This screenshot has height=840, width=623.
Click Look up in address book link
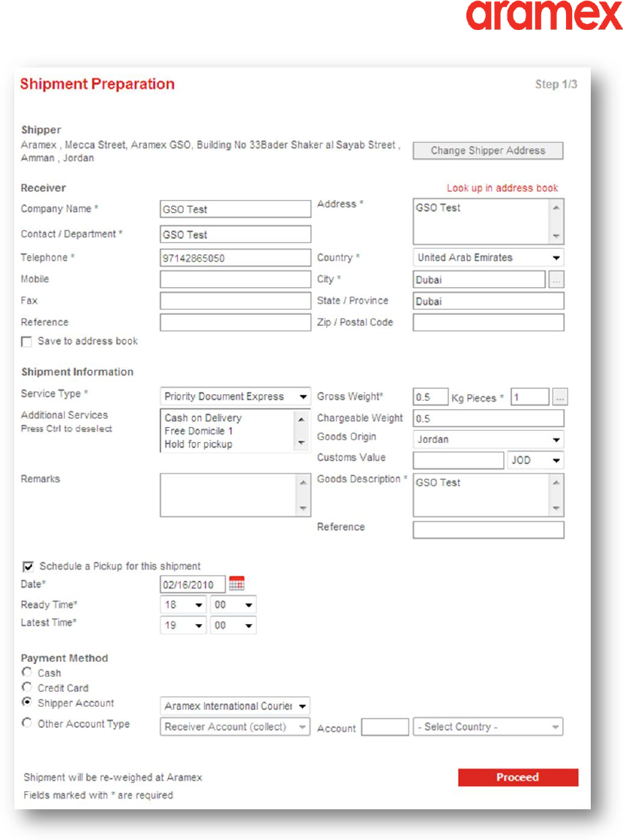pos(502,188)
